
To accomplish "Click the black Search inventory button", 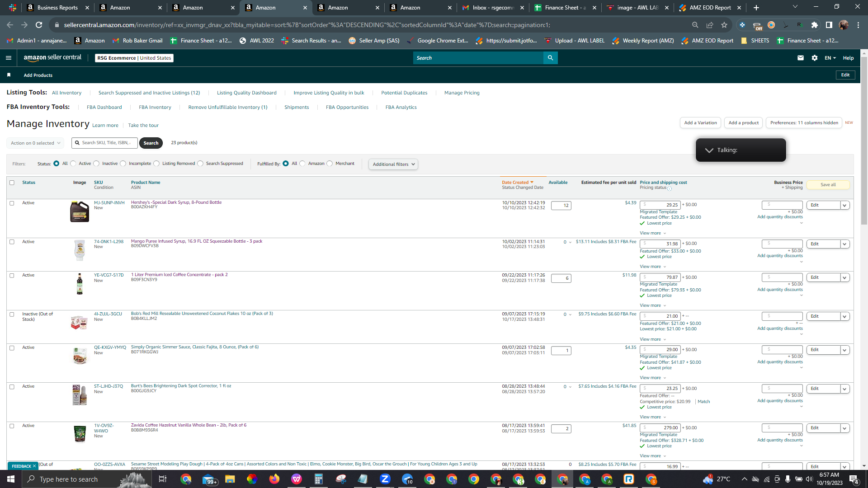I will coord(151,143).
